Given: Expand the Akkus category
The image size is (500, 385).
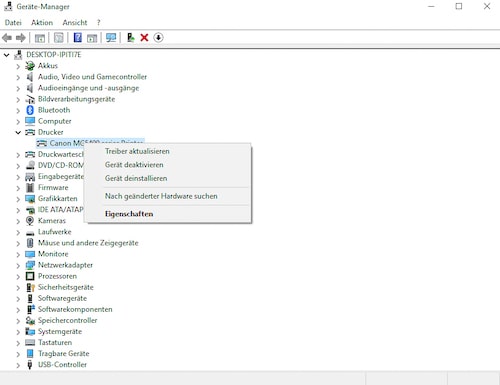Looking at the screenshot, I should (18, 66).
